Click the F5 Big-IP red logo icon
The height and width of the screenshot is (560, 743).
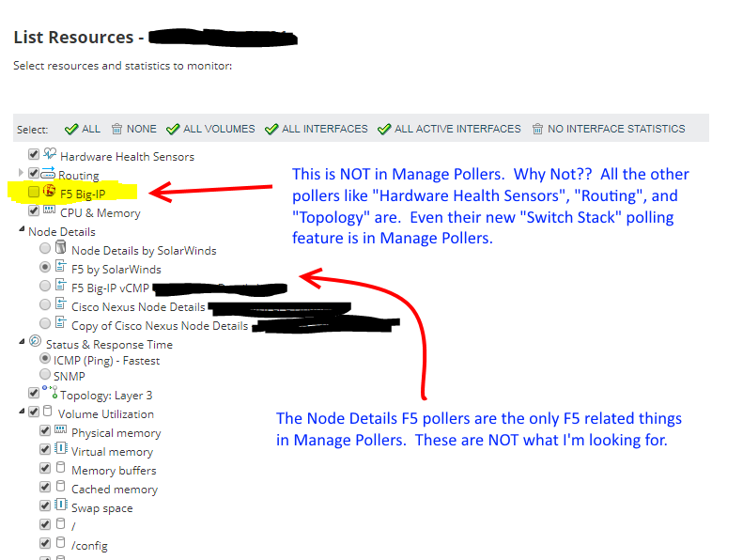click(x=49, y=191)
